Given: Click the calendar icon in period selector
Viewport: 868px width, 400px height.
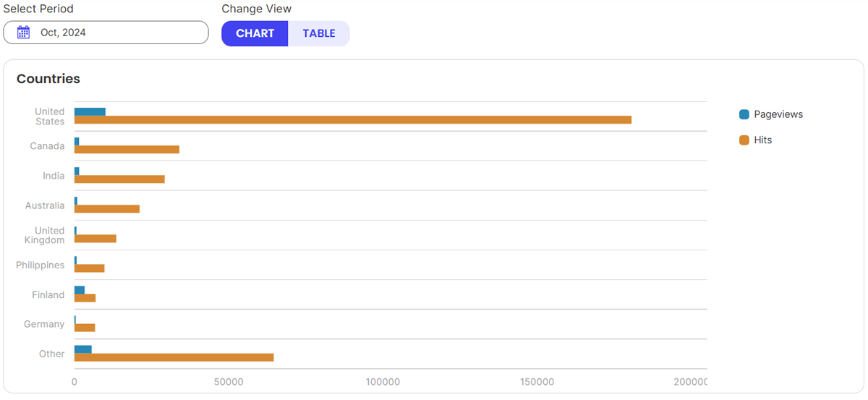Looking at the screenshot, I should (x=24, y=33).
